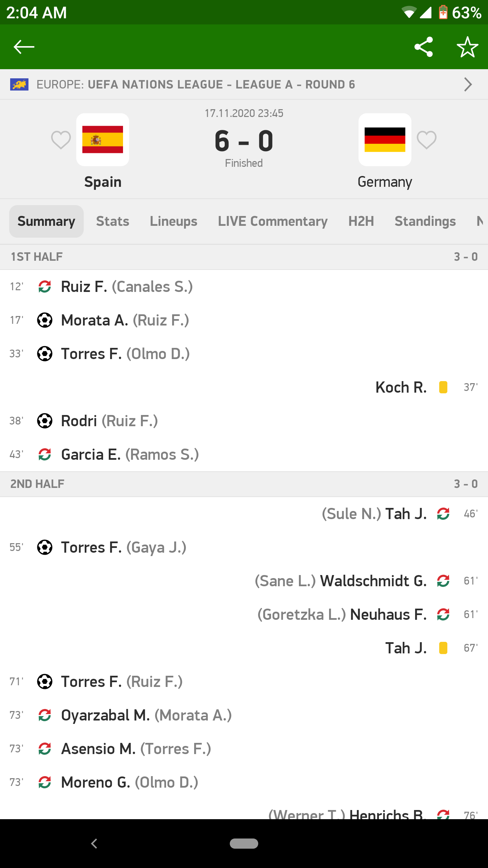Tap substitution icon next to Waldschmidt G.

(x=443, y=581)
